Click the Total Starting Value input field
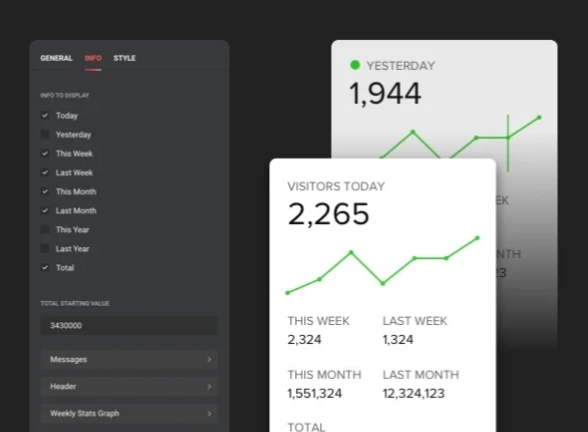The height and width of the screenshot is (432, 588). pyautogui.click(x=129, y=326)
